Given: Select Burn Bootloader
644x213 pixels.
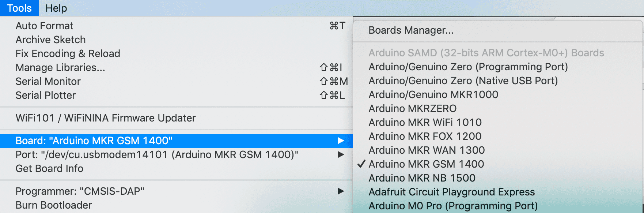Looking at the screenshot, I should [54, 205].
